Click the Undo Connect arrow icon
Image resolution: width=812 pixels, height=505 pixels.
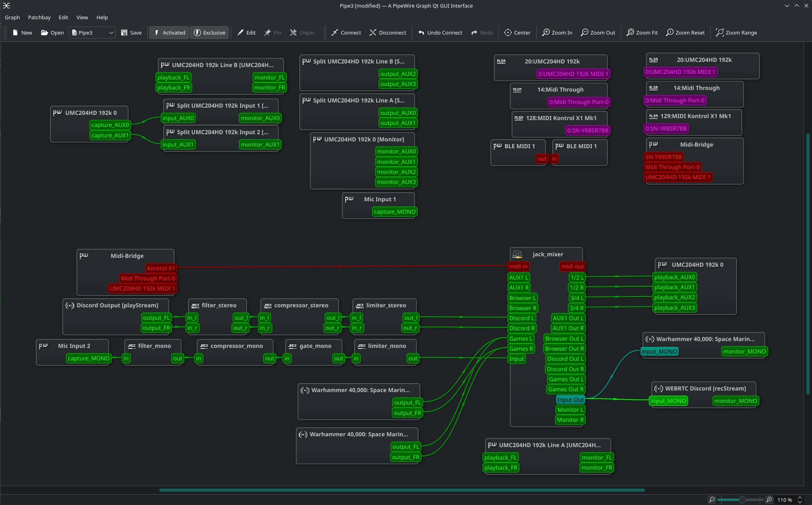421,33
